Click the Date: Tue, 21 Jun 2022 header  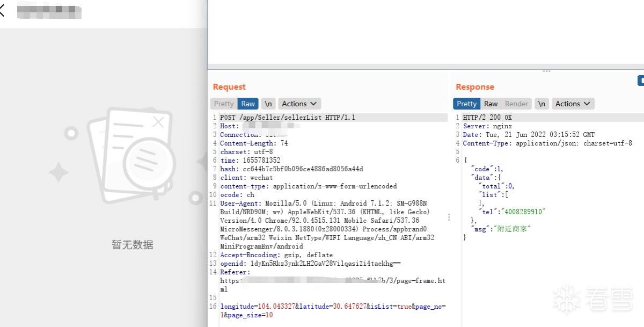click(529, 135)
